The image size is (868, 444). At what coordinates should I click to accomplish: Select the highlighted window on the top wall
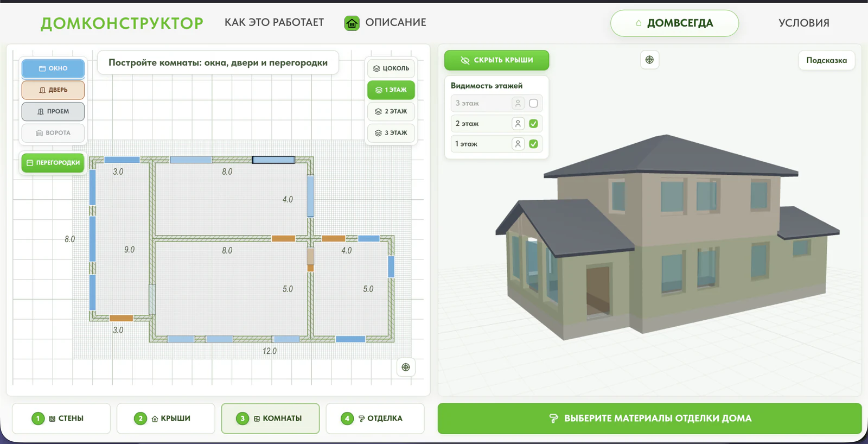pos(273,160)
